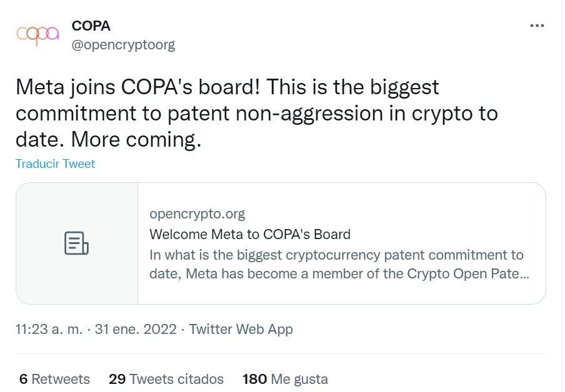Open the COPA profile avatar logo

pos(37,34)
